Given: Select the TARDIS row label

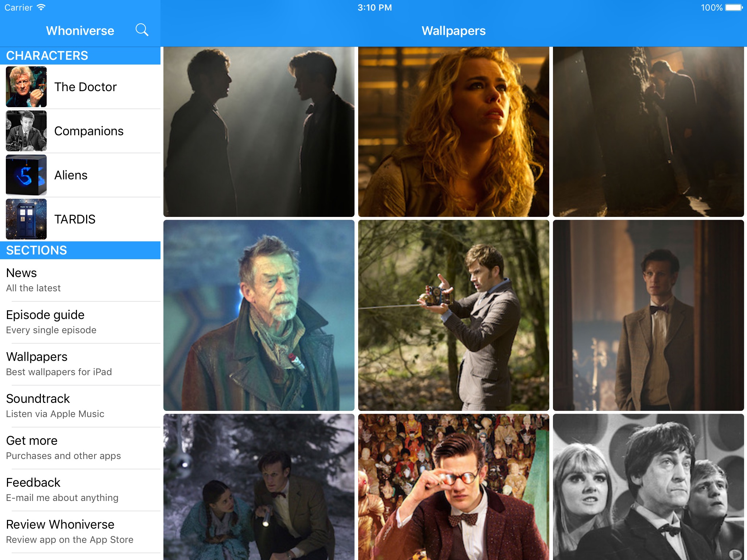Looking at the screenshot, I should [75, 219].
